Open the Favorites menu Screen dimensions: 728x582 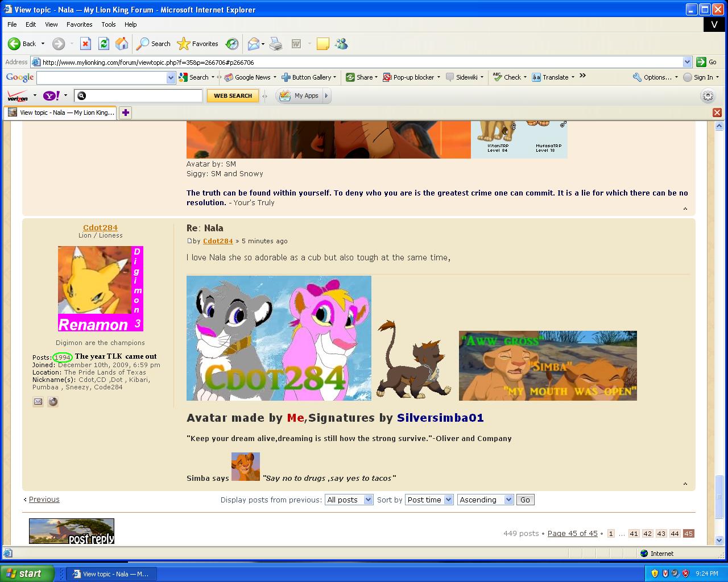79,24
